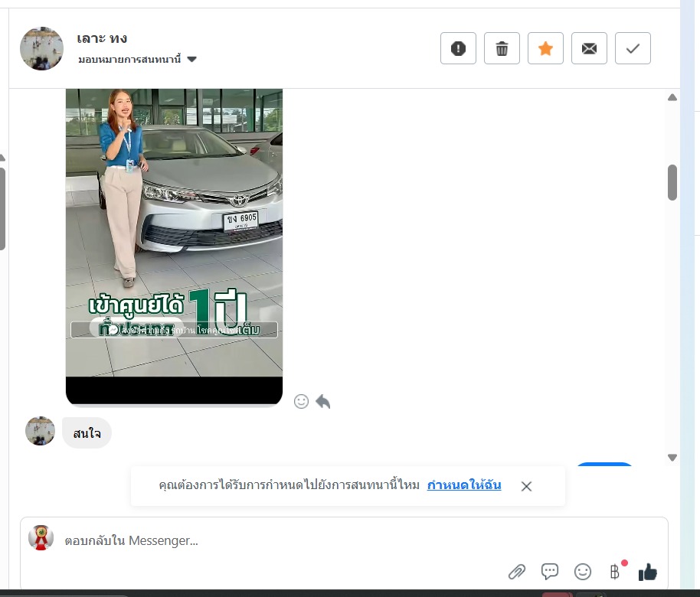This screenshot has width=700, height=597.
Task: Click the ตอบกลับใน Messenger reply field
Action: click(306, 540)
